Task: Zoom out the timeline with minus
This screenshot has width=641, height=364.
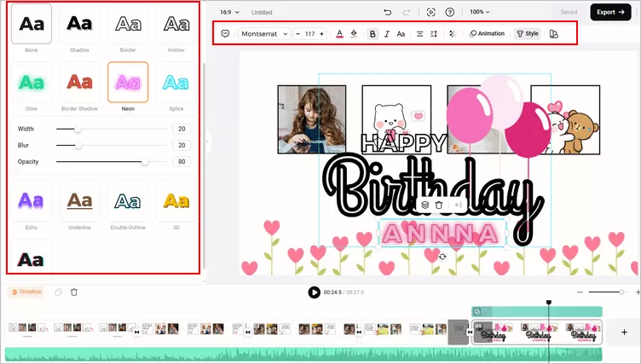Action: (580, 292)
